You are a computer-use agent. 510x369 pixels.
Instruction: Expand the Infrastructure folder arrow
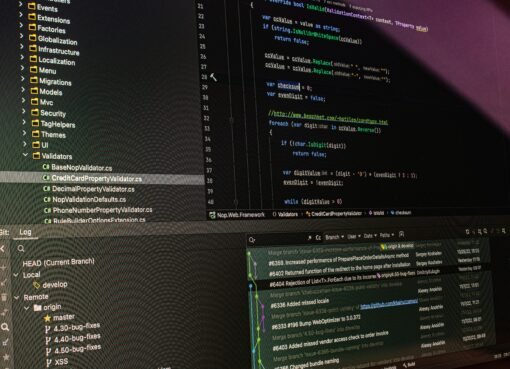pos(22,47)
